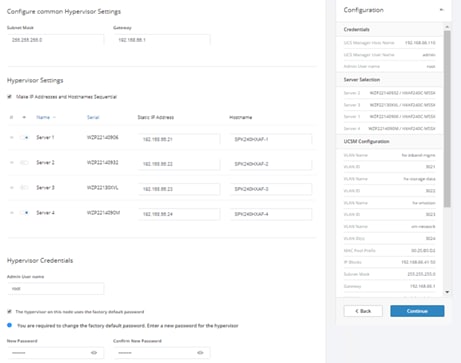Select the Server 2 hostname field
Image resolution: width=461 pixels, height=363 pixels.
tap(271, 164)
